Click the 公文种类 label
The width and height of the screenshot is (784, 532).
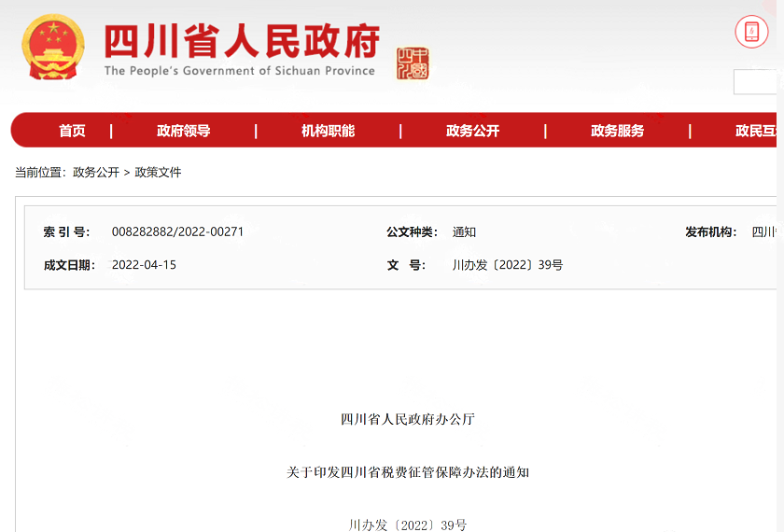412,232
